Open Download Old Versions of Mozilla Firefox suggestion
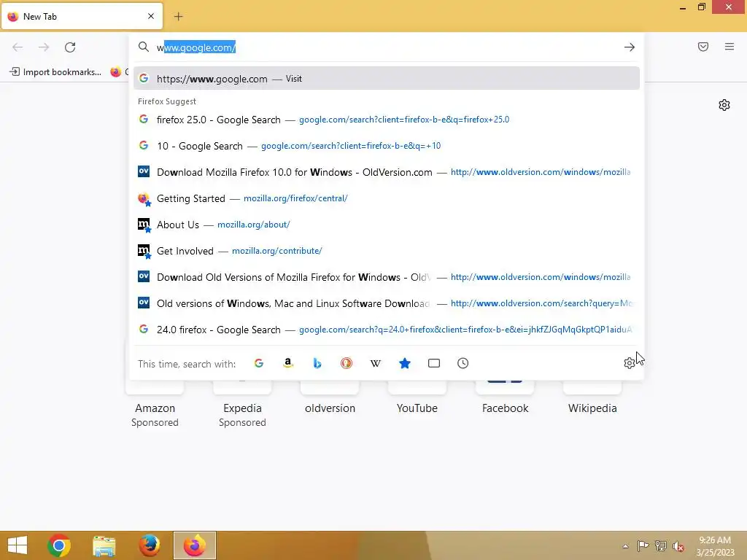The image size is (747, 560). (387, 276)
